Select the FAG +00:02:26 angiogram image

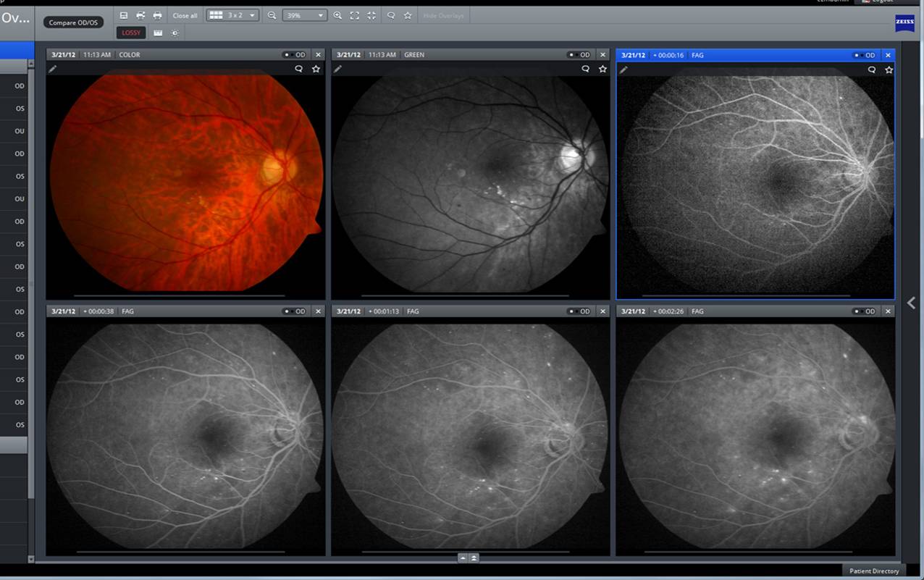tap(755, 436)
